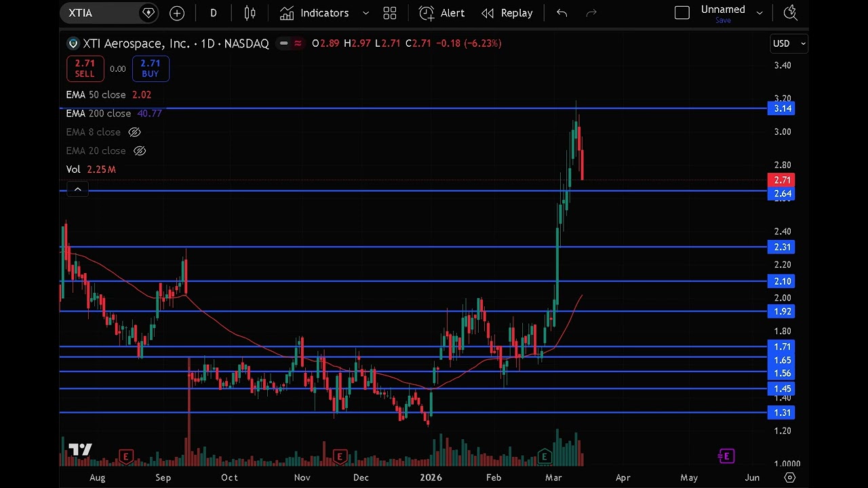Screen dimensions: 868x488
Task: Add a symbol with the plus-circle icon
Action: click(x=177, y=13)
